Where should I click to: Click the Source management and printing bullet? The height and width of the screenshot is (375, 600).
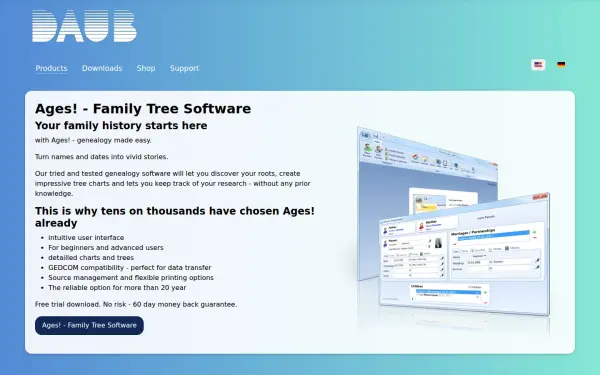pyautogui.click(x=131, y=277)
